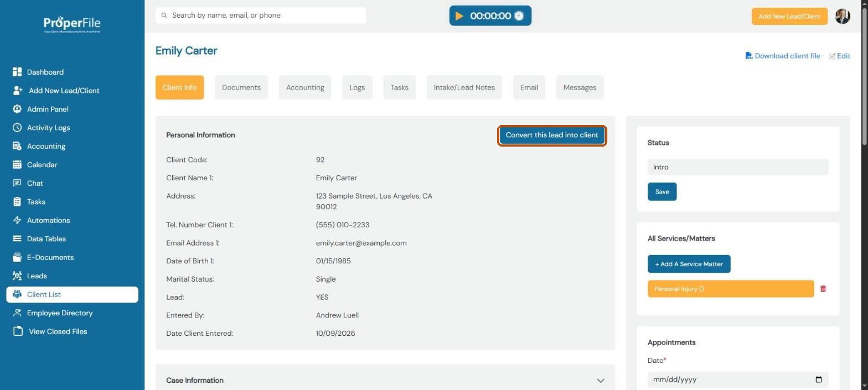Screen dimensions: 868x390
Task: Open Activity Logs in sidebar menu
Action: (x=49, y=128)
